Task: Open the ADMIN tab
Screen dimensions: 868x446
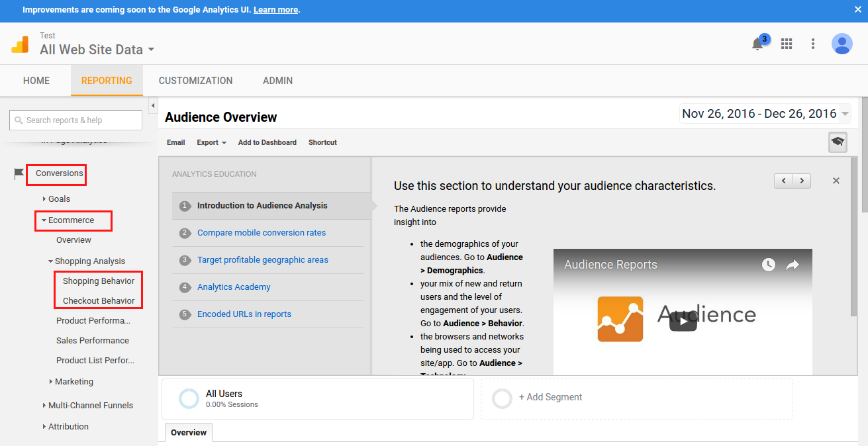Action: click(277, 81)
